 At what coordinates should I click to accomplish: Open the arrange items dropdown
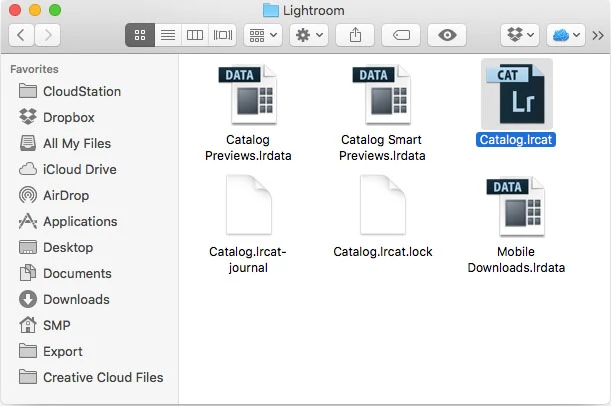click(263, 35)
